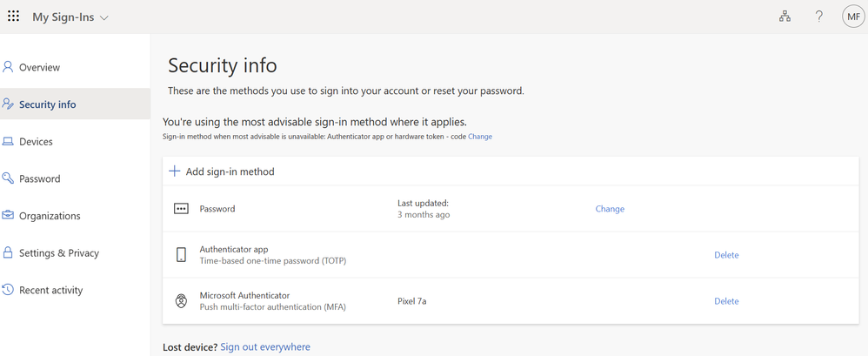Click the Sign out everywhere link

[265, 347]
